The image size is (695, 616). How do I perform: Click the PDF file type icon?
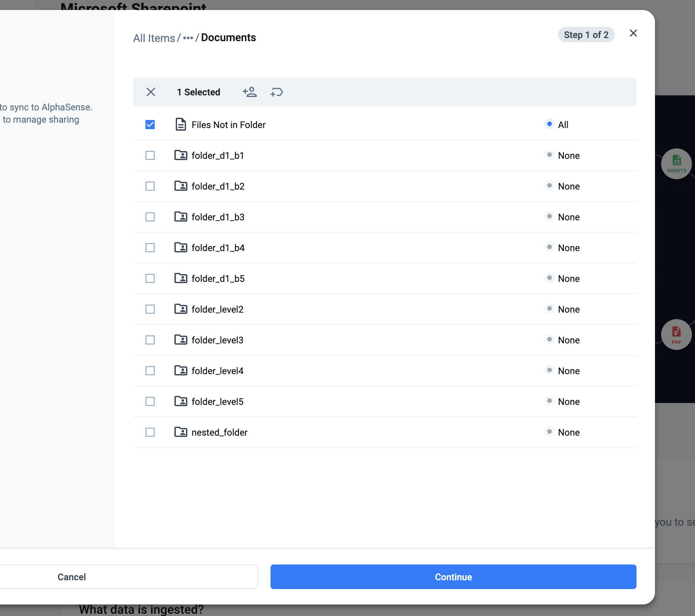coord(677,335)
